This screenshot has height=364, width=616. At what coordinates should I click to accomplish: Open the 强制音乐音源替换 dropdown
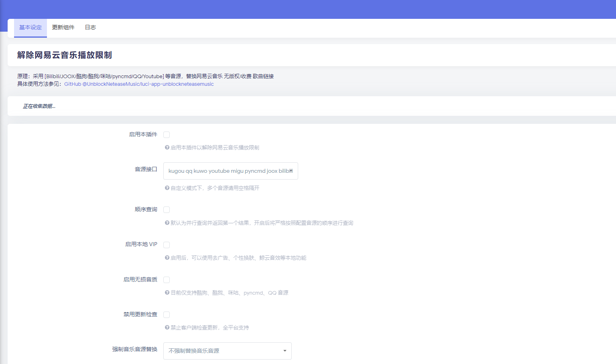pyautogui.click(x=227, y=351)
